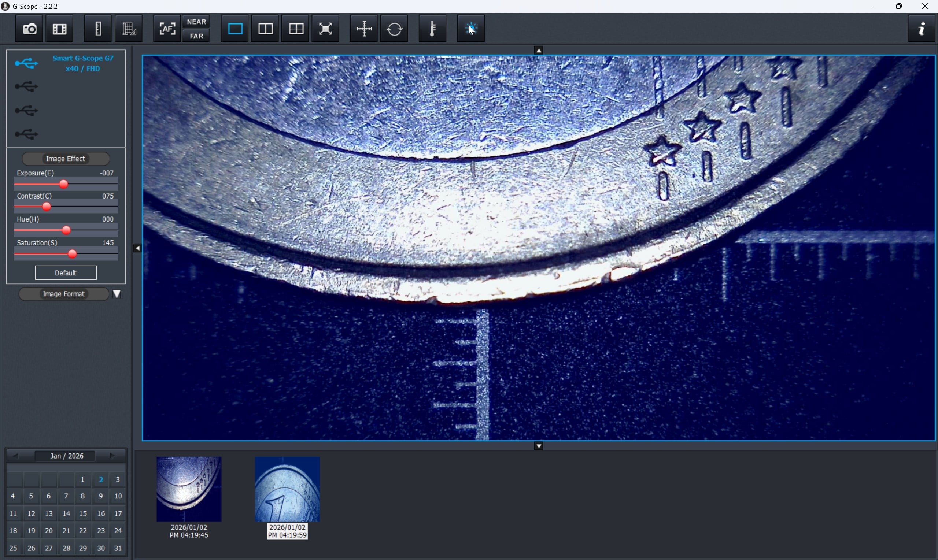Click the NEAR focus button
This screenshot has height=560, width=938.
tap(196, 22)
